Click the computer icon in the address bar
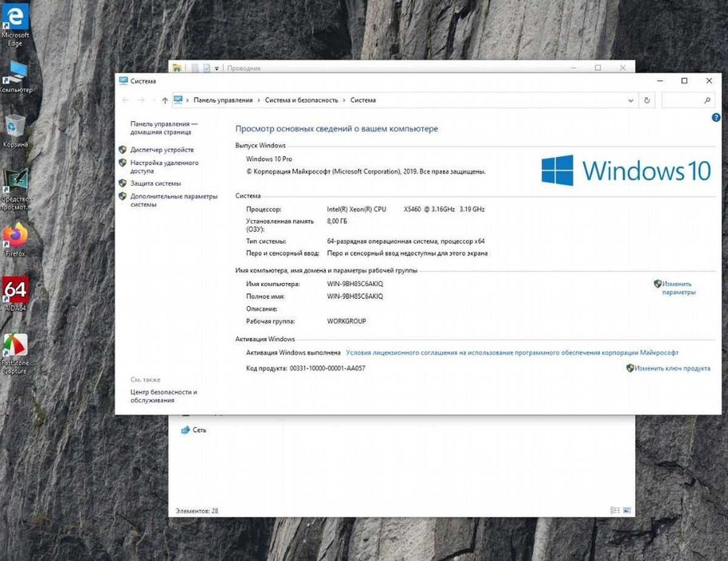 (x=179, y=99)
